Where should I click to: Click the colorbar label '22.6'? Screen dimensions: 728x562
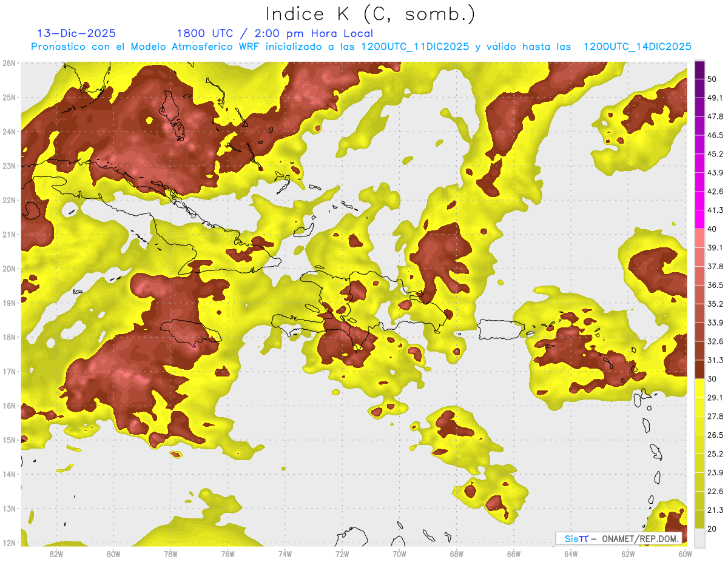point(715,492)
